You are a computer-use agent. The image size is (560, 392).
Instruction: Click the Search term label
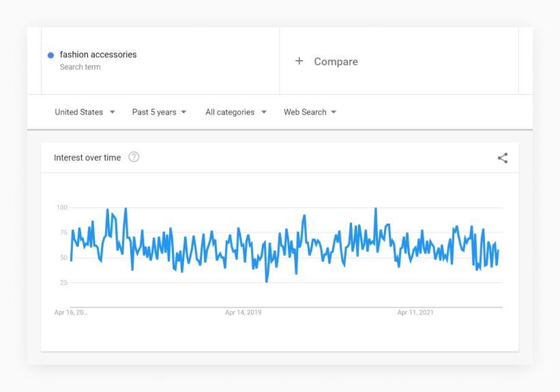pyautogui.click(x=80, y=67)
